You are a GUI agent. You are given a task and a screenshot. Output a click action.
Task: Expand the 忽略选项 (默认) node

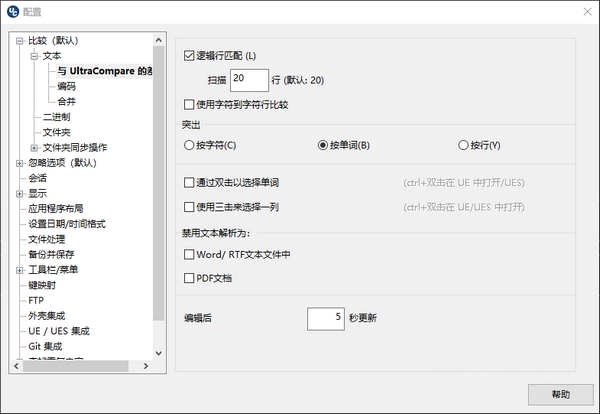pyautogui.click(x=20, y=163)
